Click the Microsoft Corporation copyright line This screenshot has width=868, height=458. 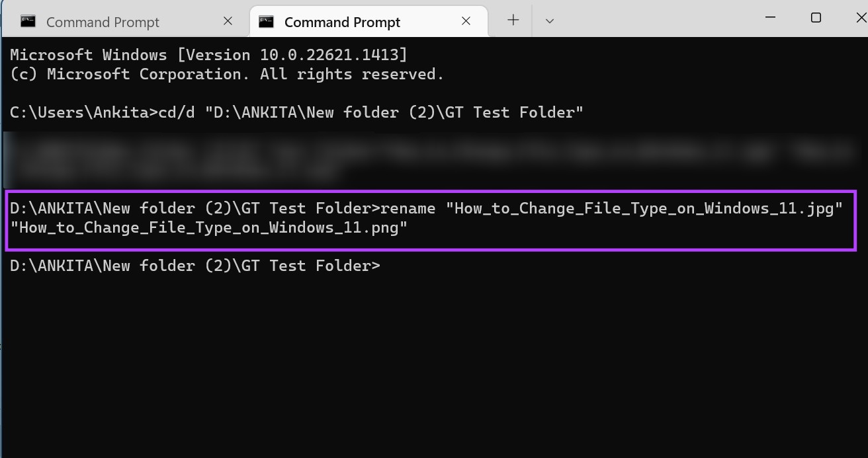pos(226,73)
